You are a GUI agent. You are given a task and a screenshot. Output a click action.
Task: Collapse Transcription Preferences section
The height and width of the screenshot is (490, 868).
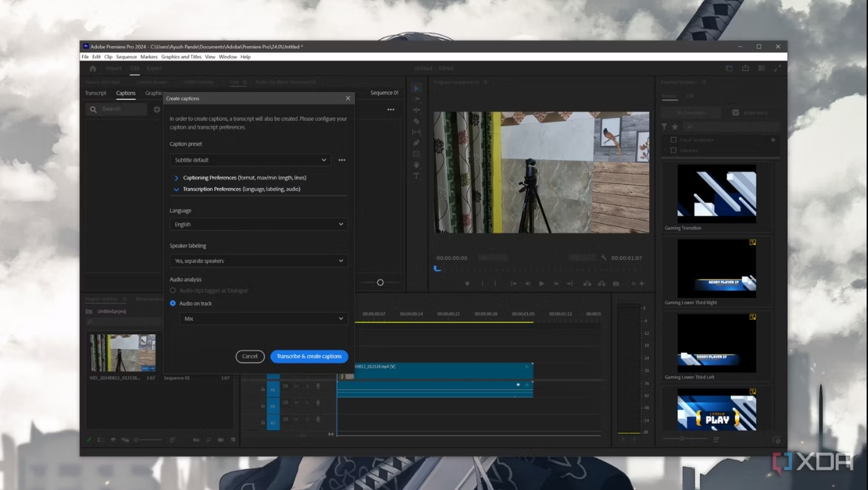(x=176, y=189)
